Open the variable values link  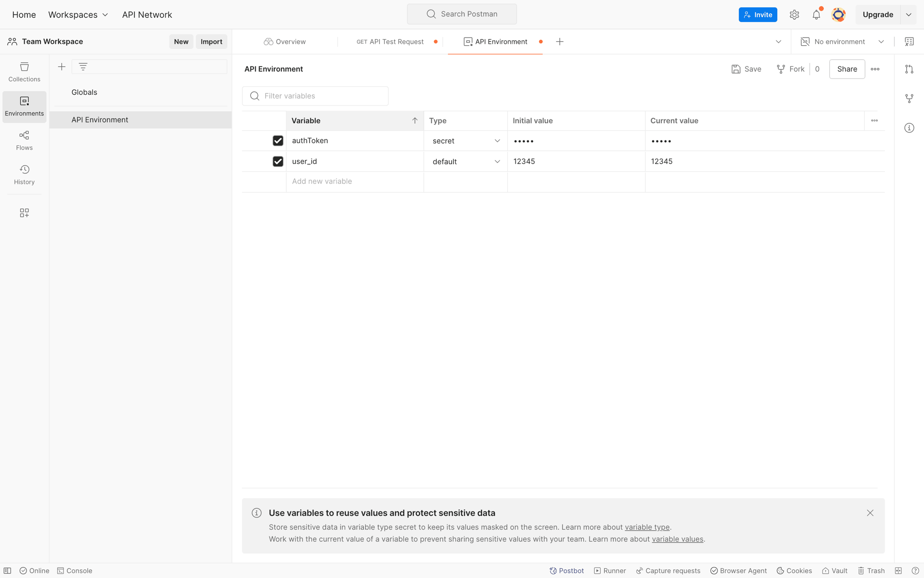point(677,539)
